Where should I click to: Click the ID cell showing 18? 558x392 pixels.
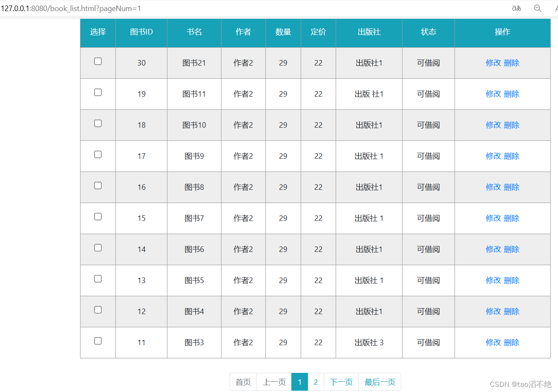(141, 125)
